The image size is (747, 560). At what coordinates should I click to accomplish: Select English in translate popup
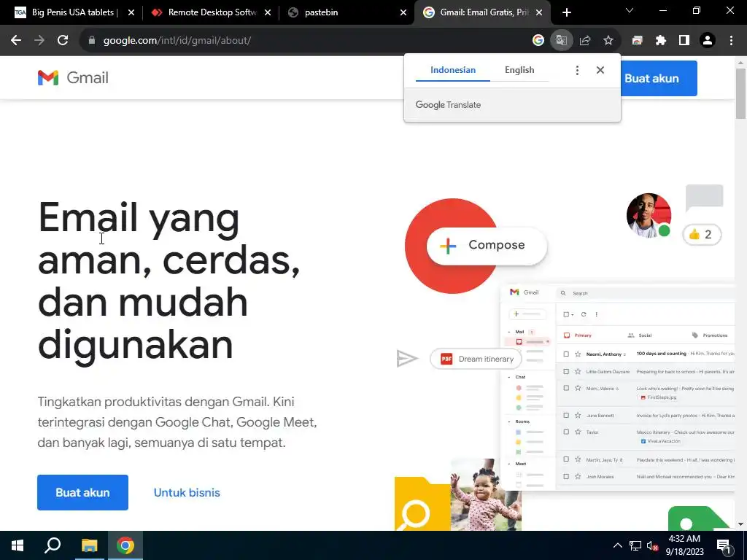[x=519, y=70]
